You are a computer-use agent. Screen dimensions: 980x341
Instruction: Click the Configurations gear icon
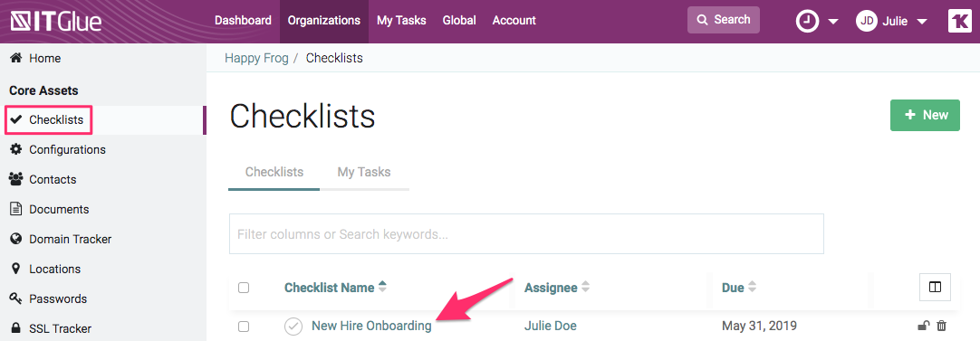[x=16, y=149]
